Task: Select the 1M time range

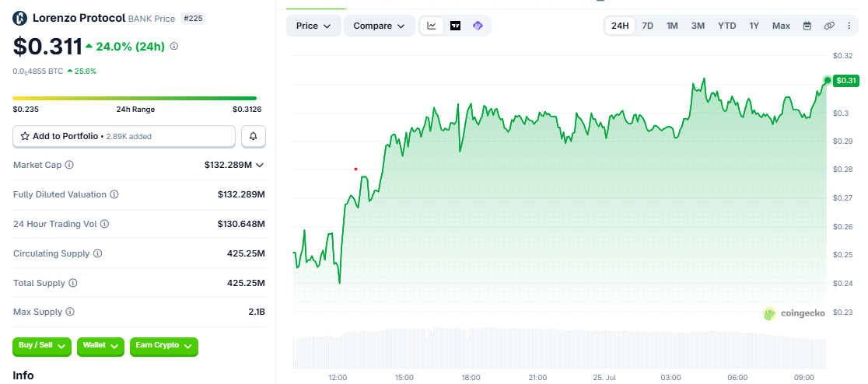Action: [x=672, y=26]
